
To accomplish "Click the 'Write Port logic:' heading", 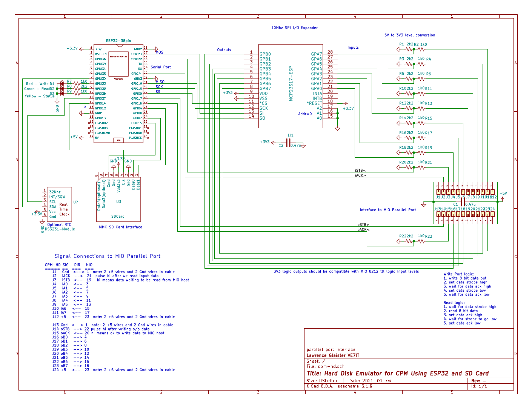I will click(459, 274).
